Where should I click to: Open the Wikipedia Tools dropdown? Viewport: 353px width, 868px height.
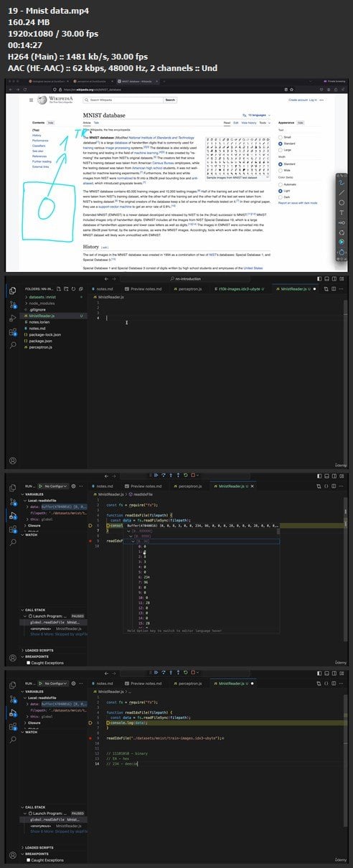262,123
